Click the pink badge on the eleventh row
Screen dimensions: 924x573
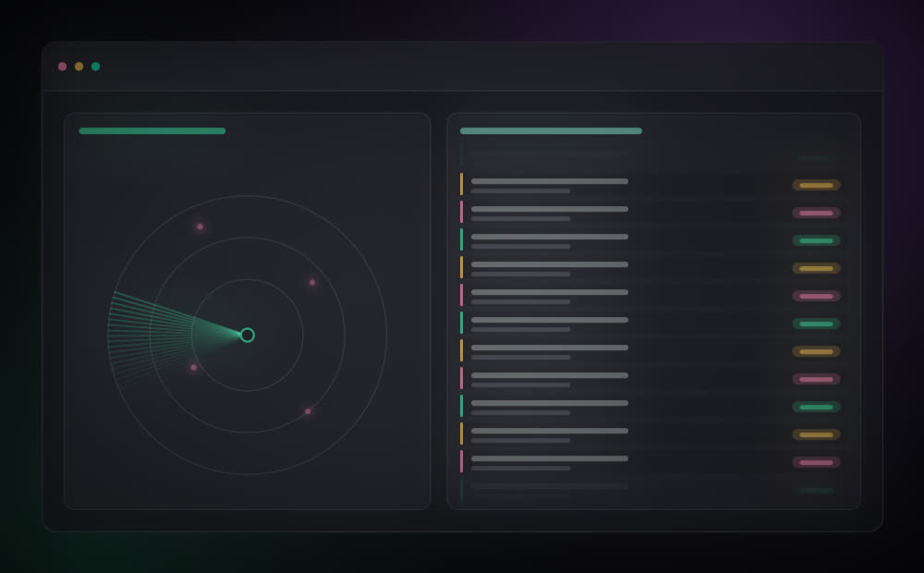pyautogui.click(x=816, y=462)
